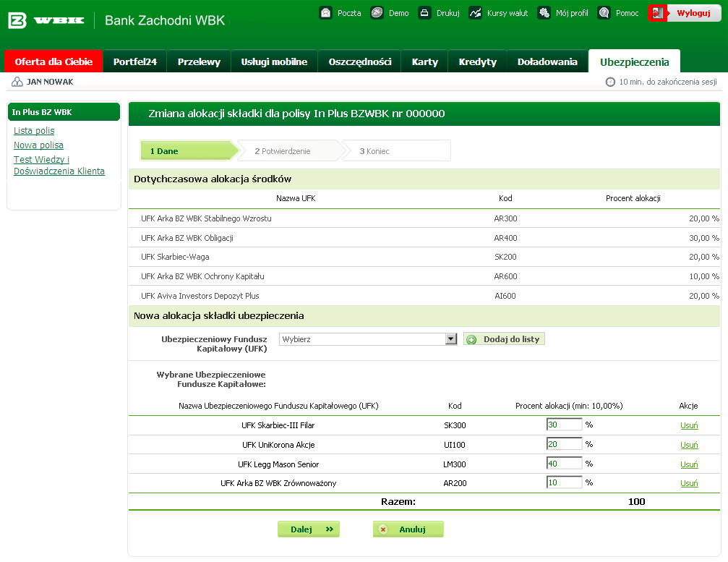Click the In Plus BZ WBK sidebar header

[x=64, y=112]
